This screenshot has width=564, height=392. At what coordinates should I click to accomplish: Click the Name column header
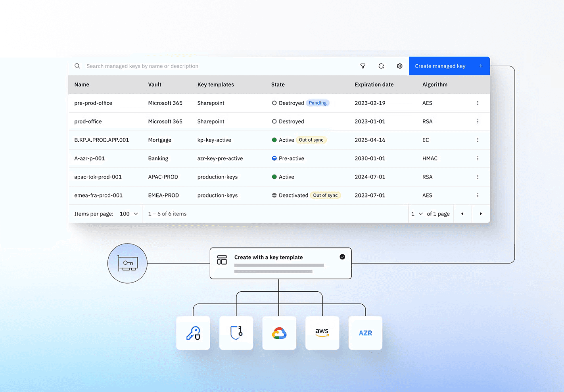(82, 85)
